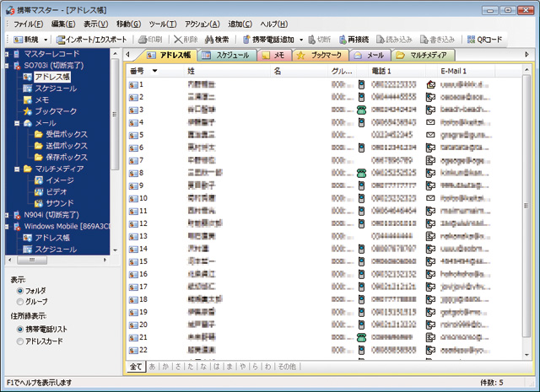Switch to the ブックマーク tab
540x392 pixels.
[x=320, y=55]
